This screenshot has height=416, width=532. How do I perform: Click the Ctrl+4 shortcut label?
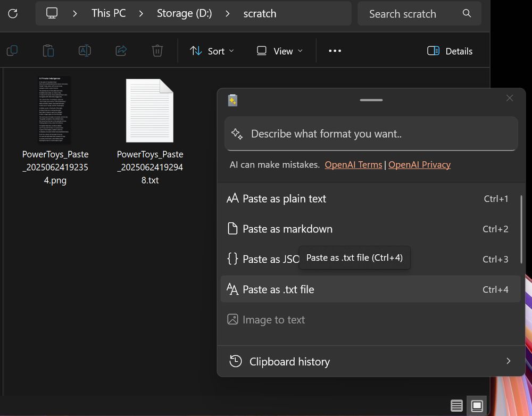495,289
